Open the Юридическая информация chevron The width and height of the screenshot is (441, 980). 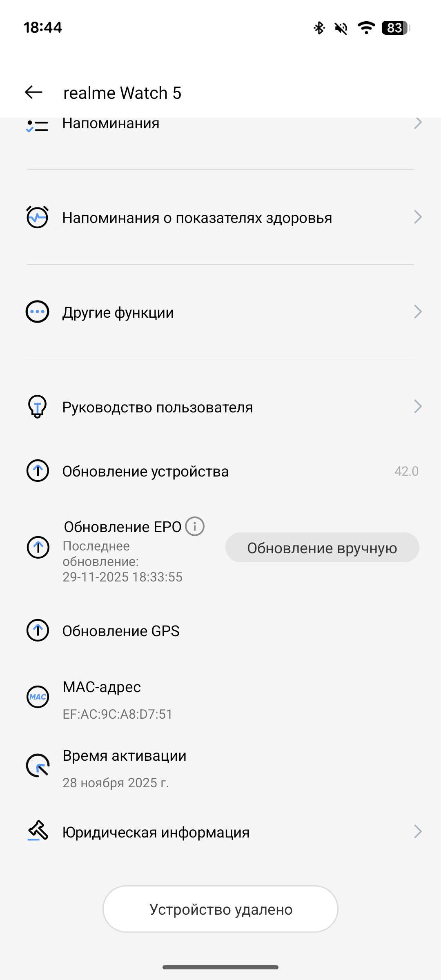(417, 831)
